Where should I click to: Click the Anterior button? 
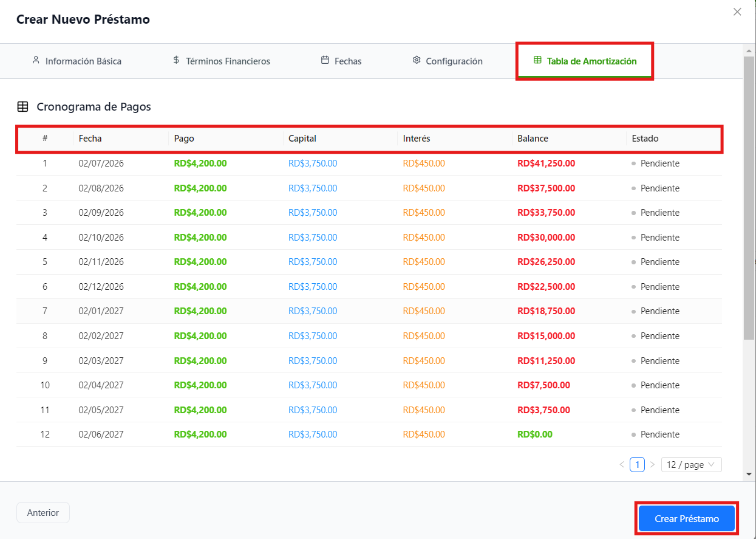(x=43, y=513)
